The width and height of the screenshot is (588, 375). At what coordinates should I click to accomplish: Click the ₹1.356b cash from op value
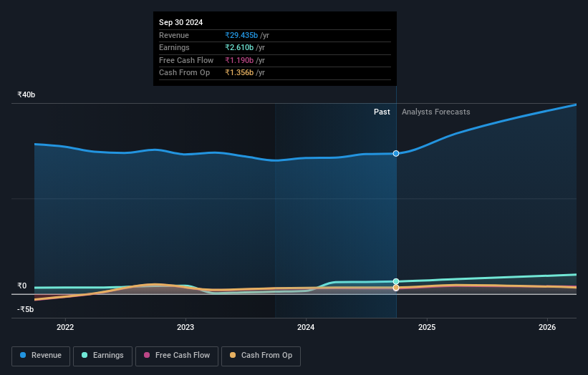click(239, 73)
